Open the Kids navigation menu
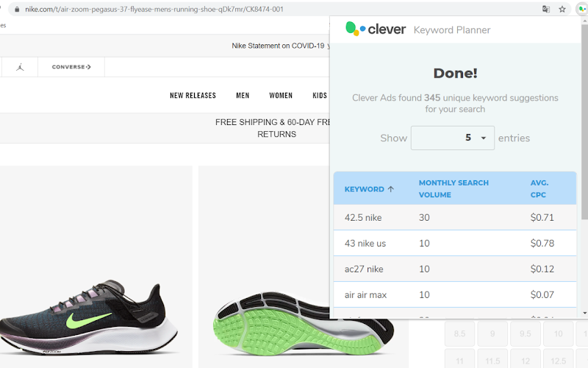Viewport: 588px width, 368px height. point(320,96)
